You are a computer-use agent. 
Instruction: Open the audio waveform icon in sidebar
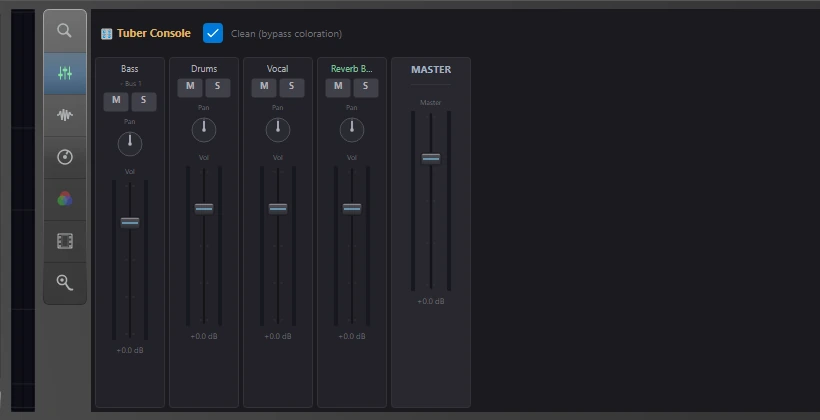click(65, 115)
